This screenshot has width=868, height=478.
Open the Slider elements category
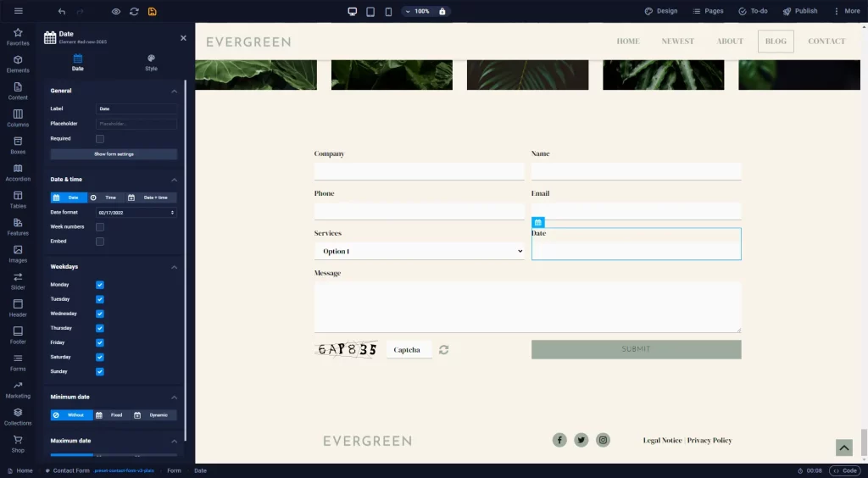coord(18,281)
